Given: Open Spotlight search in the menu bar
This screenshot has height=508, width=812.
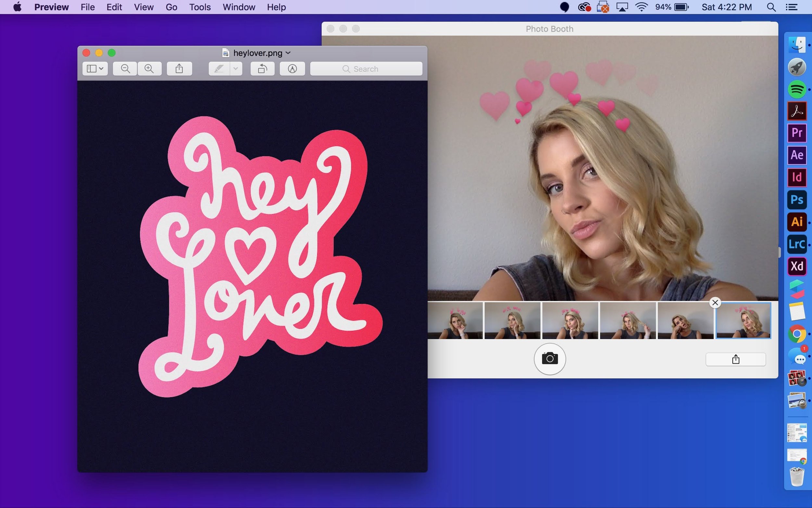Looking at the screenshot, I should coord(771,7).
